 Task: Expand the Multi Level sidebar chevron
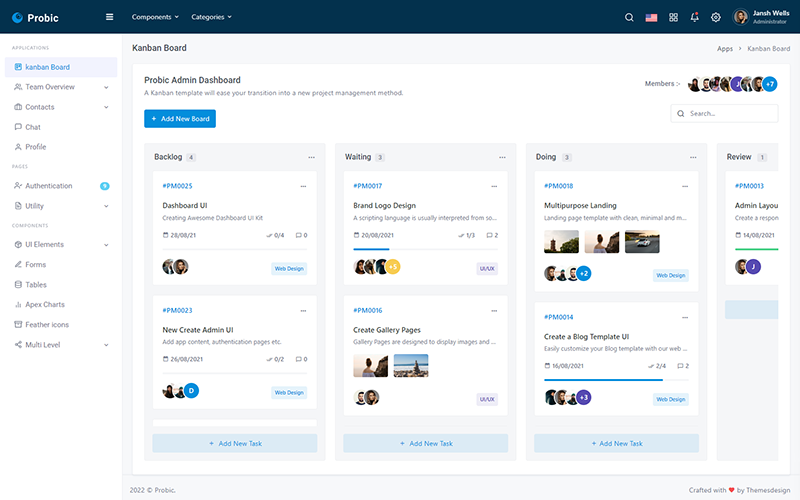(x=106, y=345)
